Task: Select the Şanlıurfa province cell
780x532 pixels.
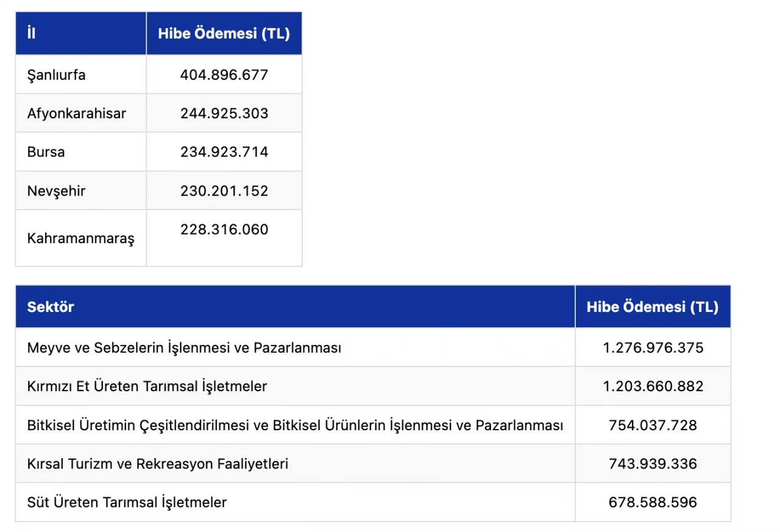Action: [x=56, y=75]
